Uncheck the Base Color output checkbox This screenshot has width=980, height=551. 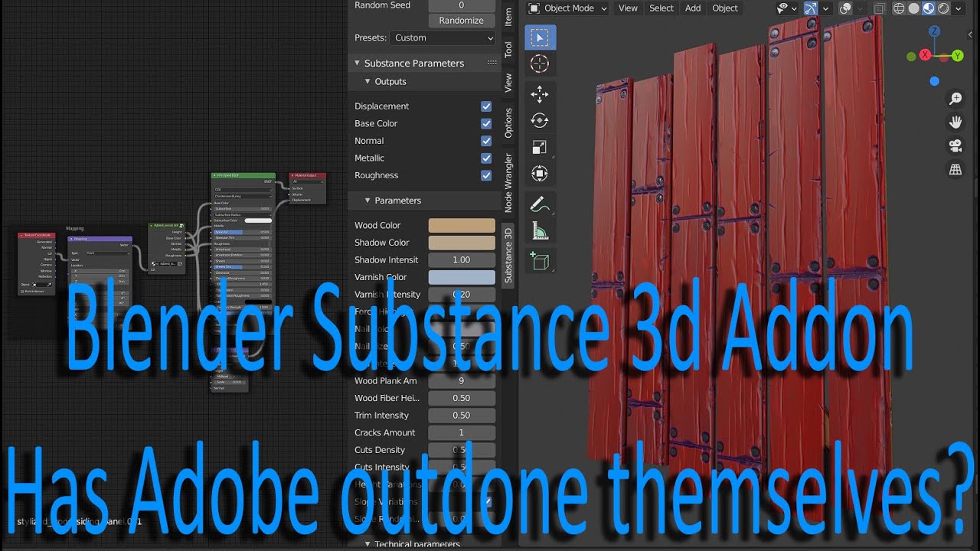(x=486, y=123)
